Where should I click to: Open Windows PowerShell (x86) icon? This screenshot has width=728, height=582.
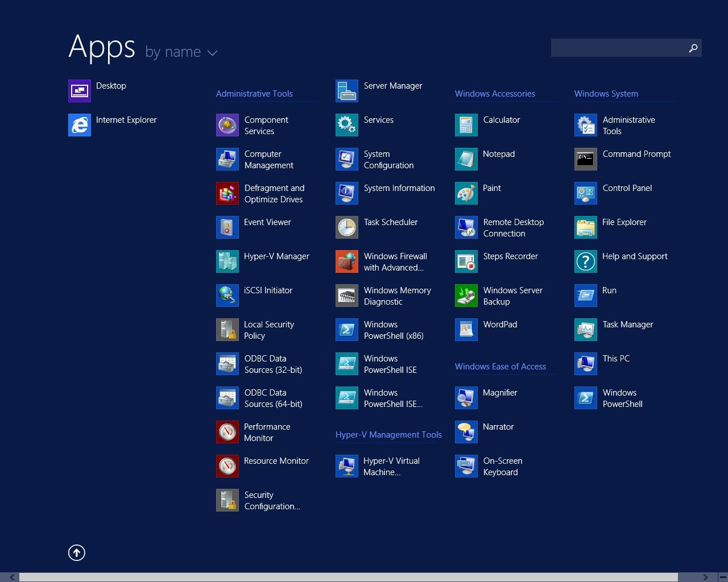(x=347, y=330)
